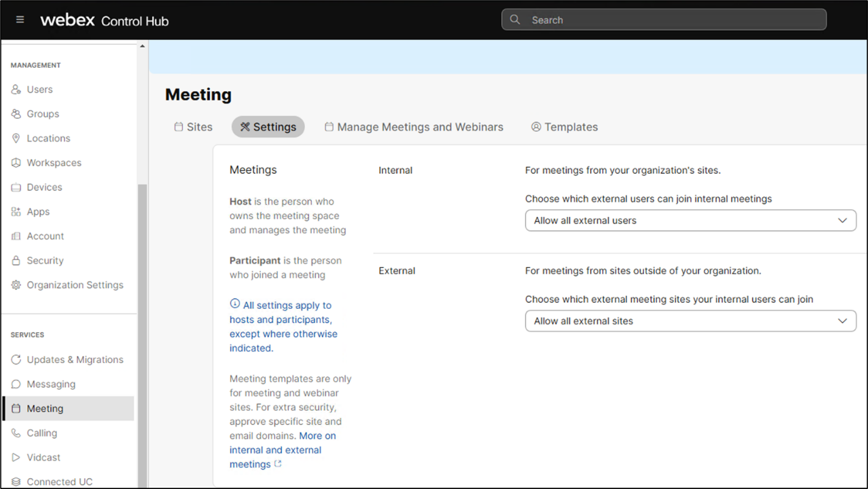Screen dimensions: 868x489
Task: Open Workspaces in the Management section
Action: (x=54, y=163)
